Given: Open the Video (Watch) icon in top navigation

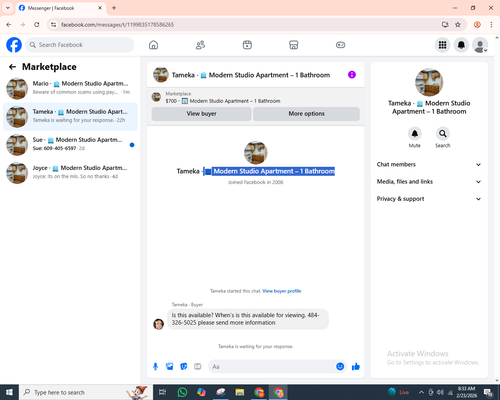Looking at the screenshot, I should [x=247, y=45].
